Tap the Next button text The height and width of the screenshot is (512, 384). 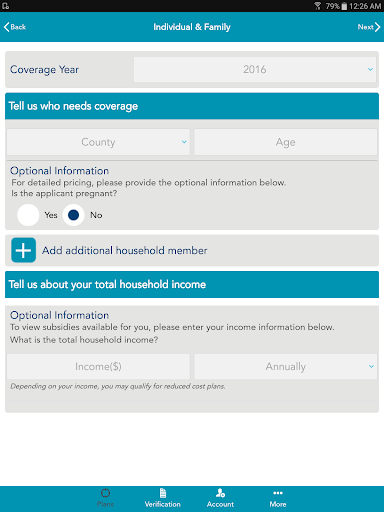coord(365,27)
